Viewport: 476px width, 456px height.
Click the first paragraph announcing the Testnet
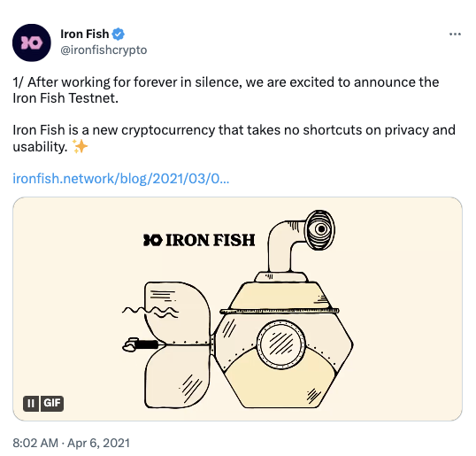[x=226, y=90]
